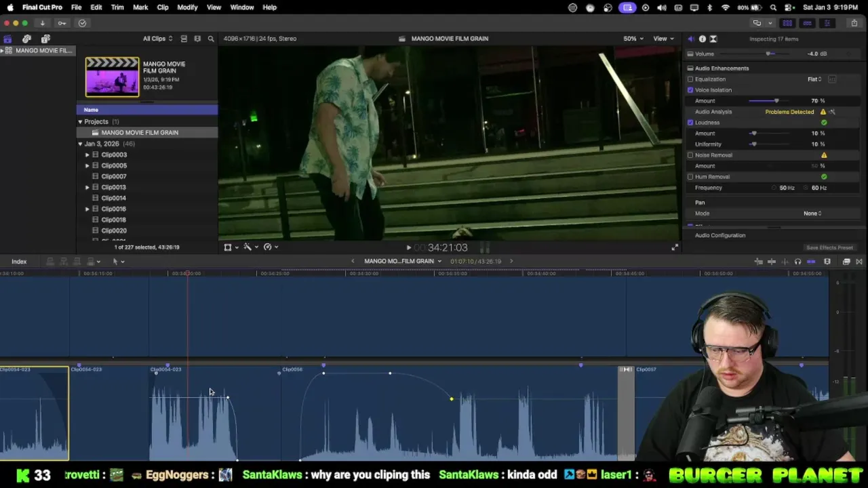Toggle timeline snapping icon
The width and height of the screenshot is (868, 488).
(811, 262)
